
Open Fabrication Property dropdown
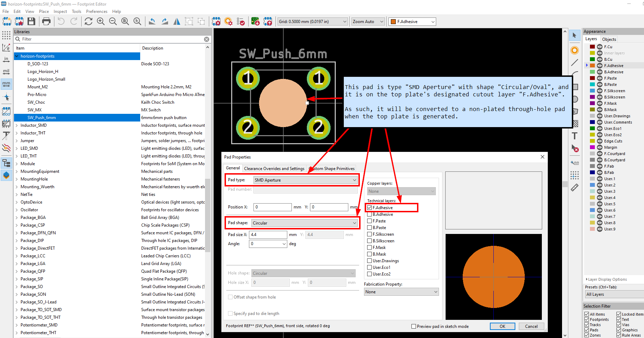[x=401, y=292]
